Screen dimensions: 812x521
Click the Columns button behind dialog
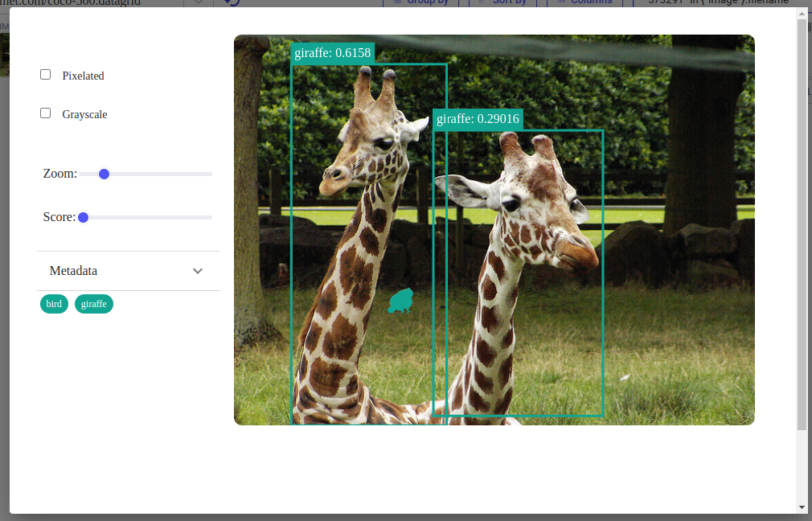point(584,2)
